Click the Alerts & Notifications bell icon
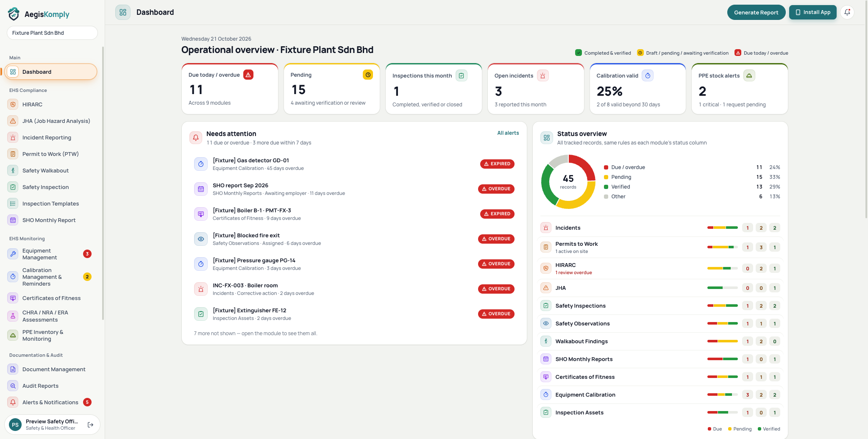The width and height of the screenshot is (868, 439). [13, 402]
